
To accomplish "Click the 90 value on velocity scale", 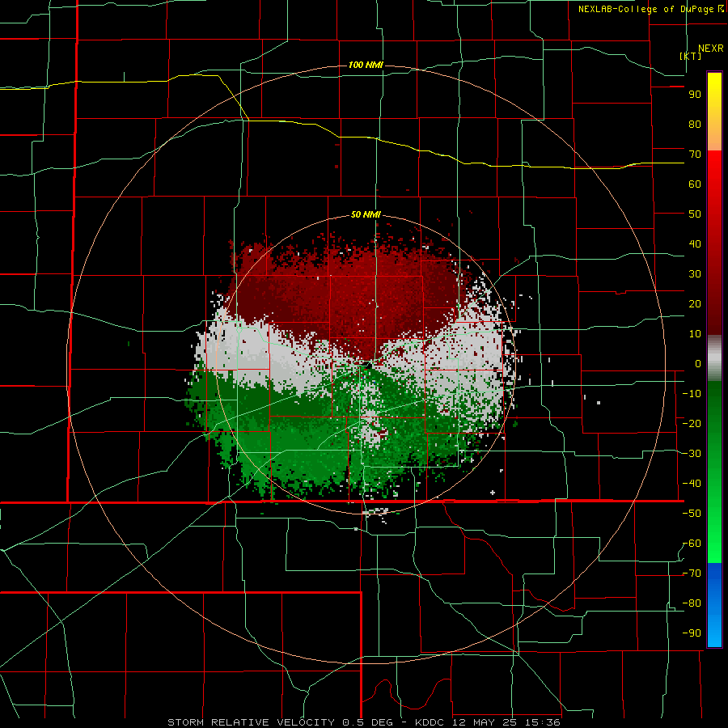I will (695, 95).
